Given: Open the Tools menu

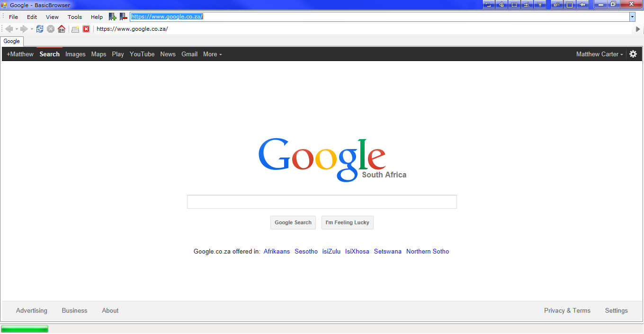Looking at the screenshot, I should [74, 17].
